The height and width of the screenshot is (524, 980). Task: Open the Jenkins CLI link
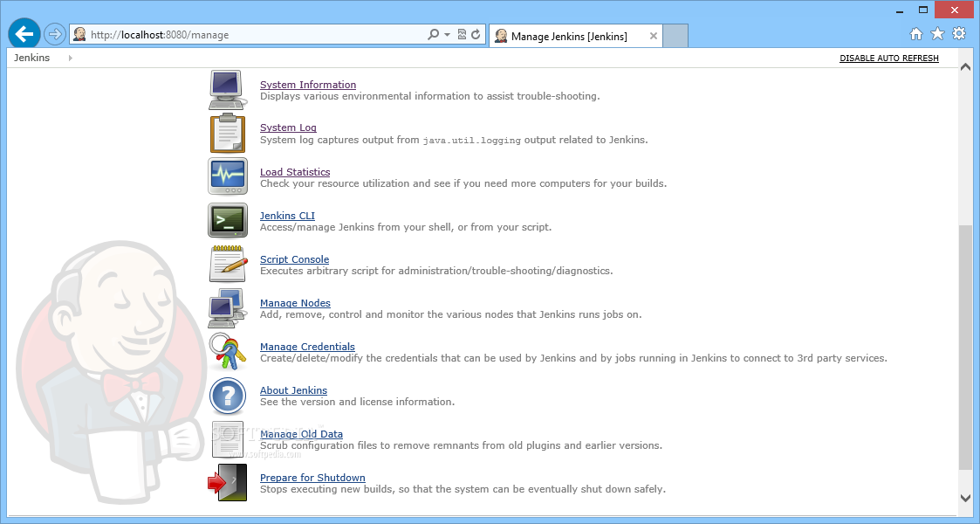[x=287, y=215]
